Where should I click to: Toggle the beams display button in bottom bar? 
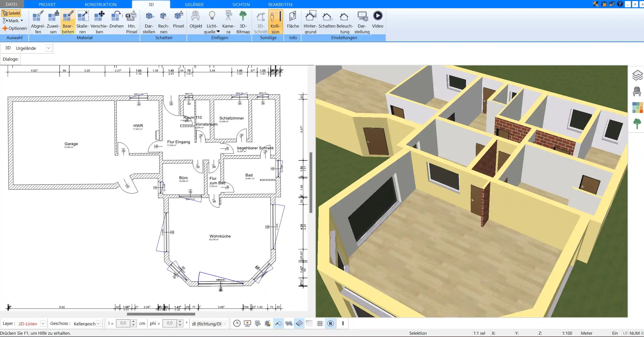point(289,323)
